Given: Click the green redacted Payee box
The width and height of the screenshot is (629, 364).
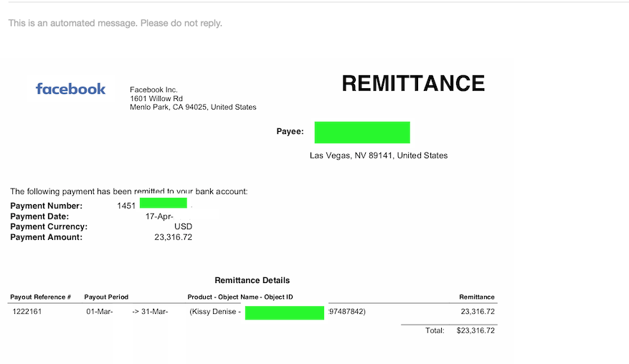Looking at the screenshot, I should 362,133.
